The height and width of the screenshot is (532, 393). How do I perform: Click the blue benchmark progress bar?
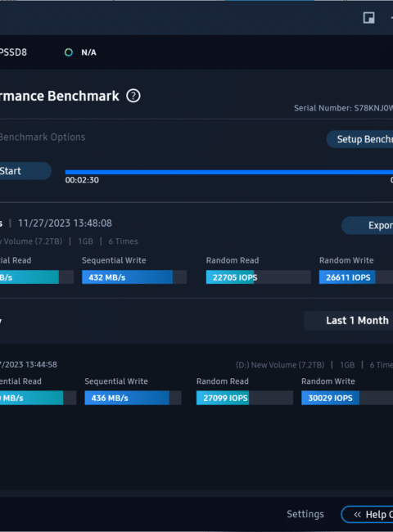coord(229,172)
